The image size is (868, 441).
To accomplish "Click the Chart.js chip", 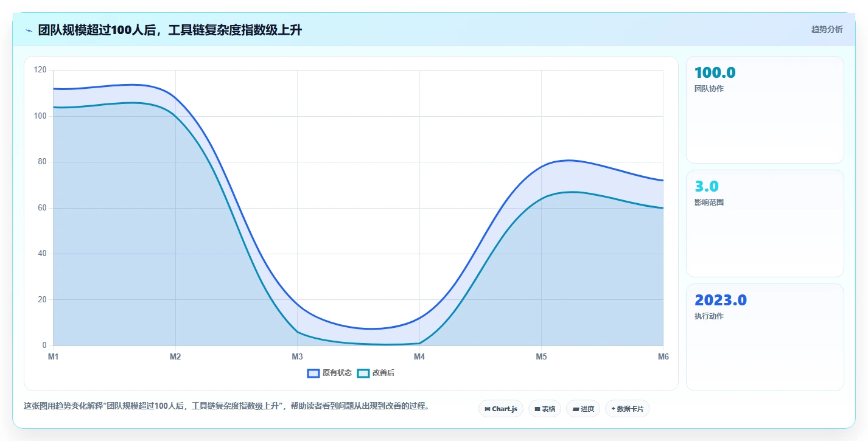I will (501, 409).
